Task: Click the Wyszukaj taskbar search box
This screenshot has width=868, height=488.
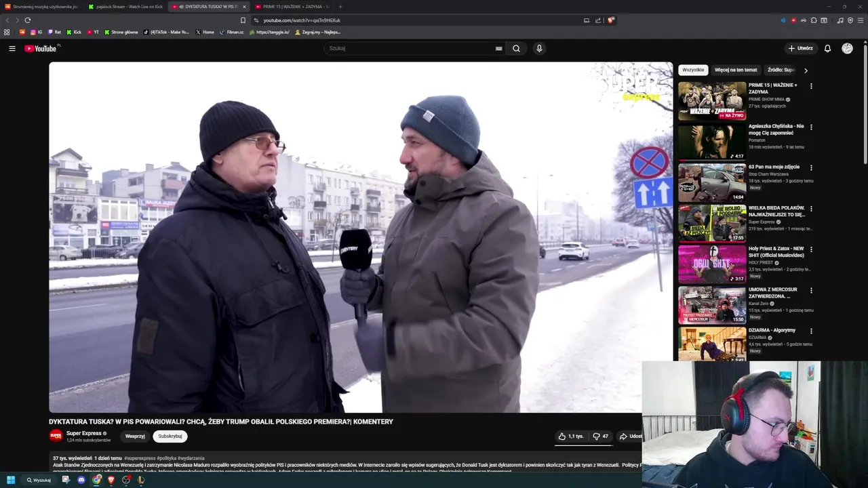Action: (39, 480)
